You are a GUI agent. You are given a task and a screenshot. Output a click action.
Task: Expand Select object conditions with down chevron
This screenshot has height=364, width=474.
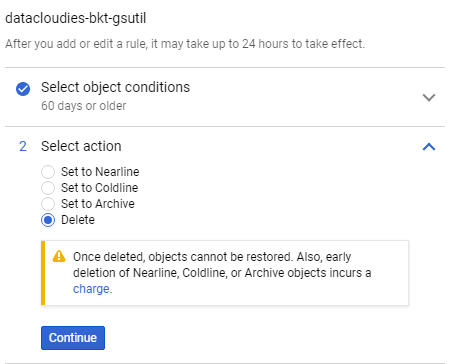click(x=429, y=98)
